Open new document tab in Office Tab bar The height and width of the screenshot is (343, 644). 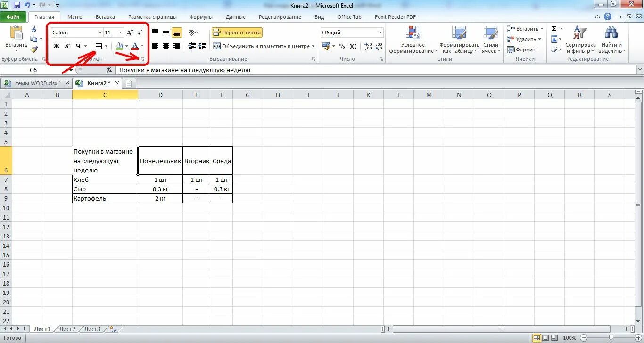click(x=128, y=83)
